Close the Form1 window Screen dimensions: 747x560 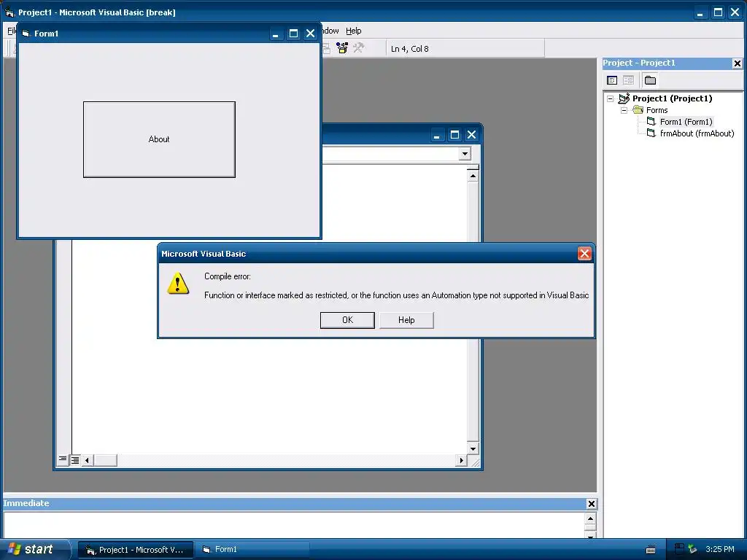point(311,34)
